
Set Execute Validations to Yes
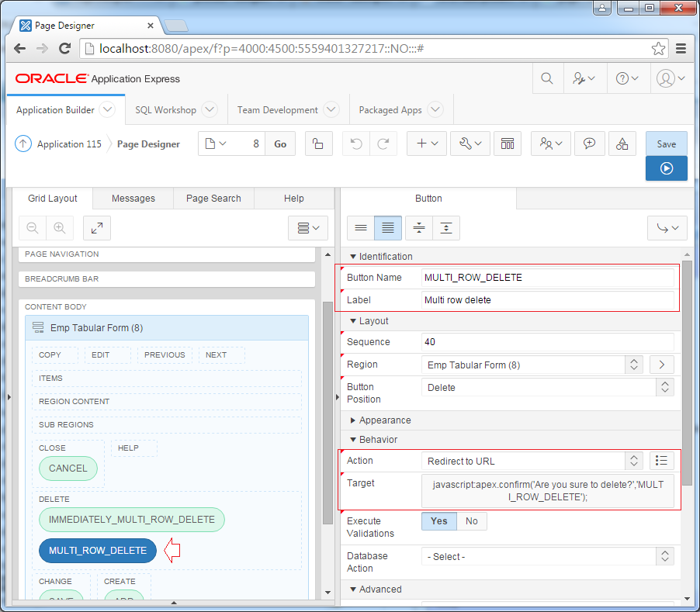(438, 521)
